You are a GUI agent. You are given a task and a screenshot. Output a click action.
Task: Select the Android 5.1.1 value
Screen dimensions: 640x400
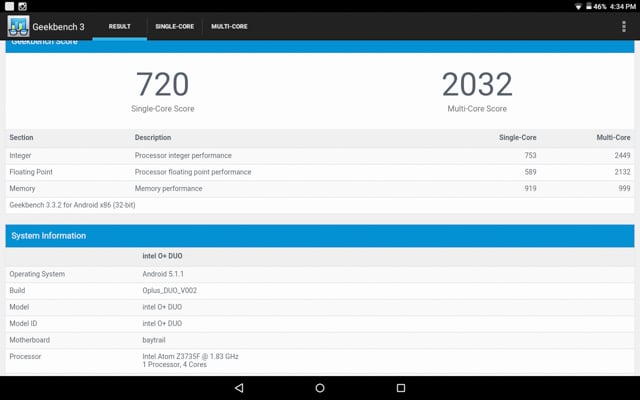tap(163, 274)
